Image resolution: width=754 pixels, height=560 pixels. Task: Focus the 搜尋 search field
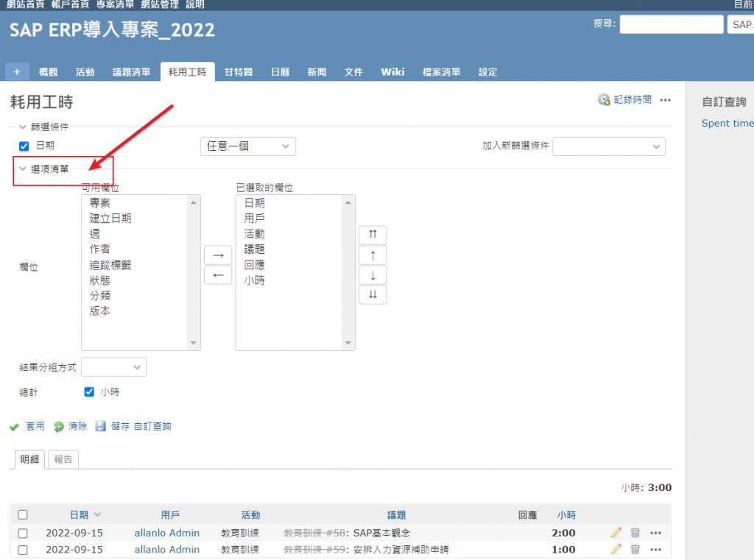tap(672, 24)
